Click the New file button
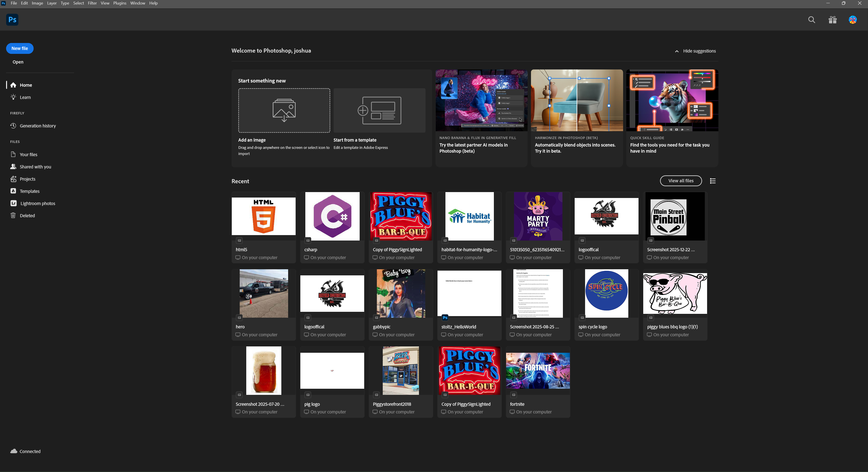This screenshot has height=472, width=868. coord(19,48)
